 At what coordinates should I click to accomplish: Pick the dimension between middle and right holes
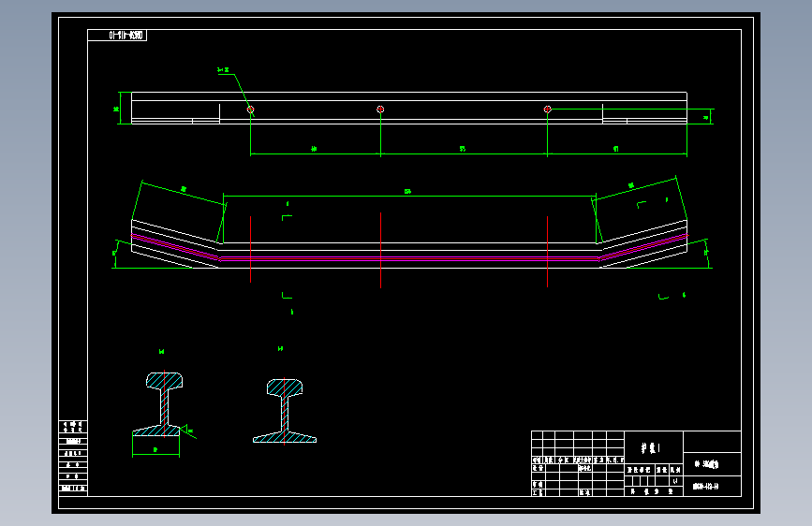tap(463, 149)
